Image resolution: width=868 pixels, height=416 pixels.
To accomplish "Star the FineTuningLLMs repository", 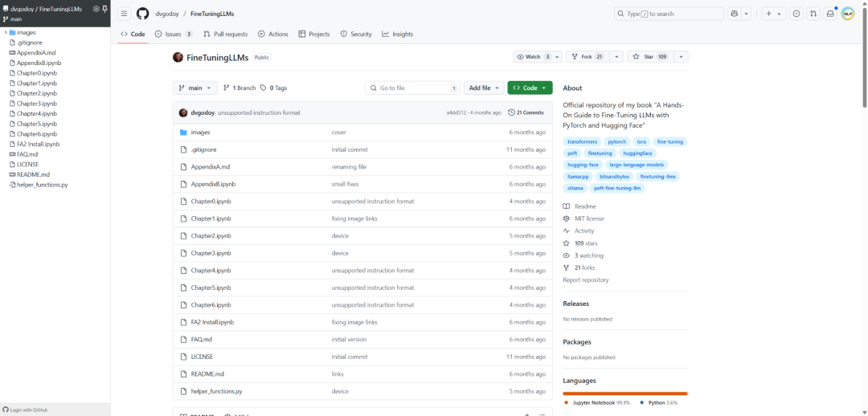I will 651,56.
